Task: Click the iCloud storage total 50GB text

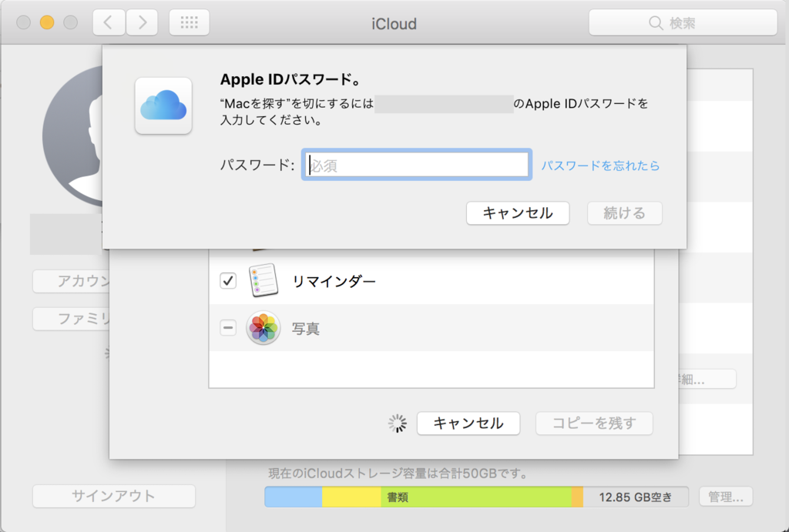Action: pyautogui.click(x=398, y=473)
